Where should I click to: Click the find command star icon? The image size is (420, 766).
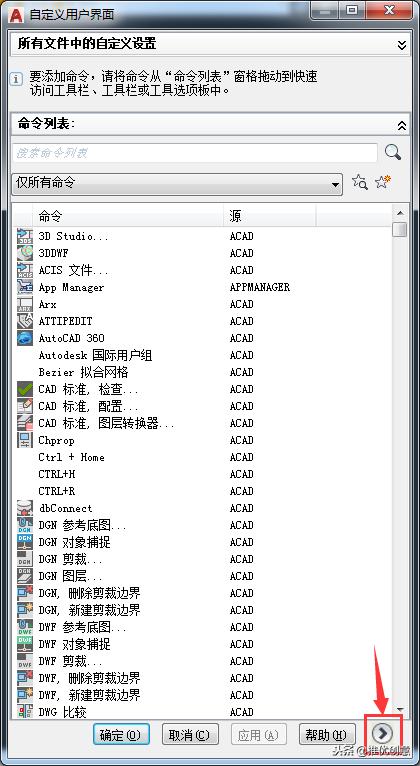coord(359,183)
